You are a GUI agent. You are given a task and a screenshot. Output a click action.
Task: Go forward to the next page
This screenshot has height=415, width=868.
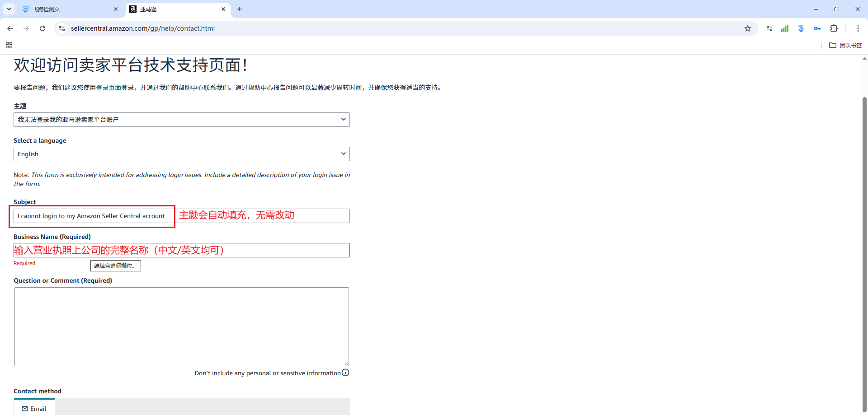[26, 28]
